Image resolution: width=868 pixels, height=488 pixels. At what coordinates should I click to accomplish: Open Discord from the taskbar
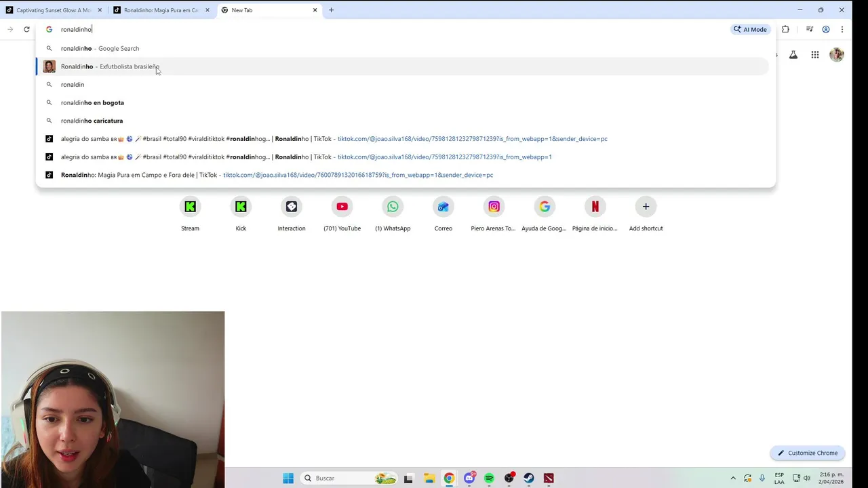coord(469,478)
